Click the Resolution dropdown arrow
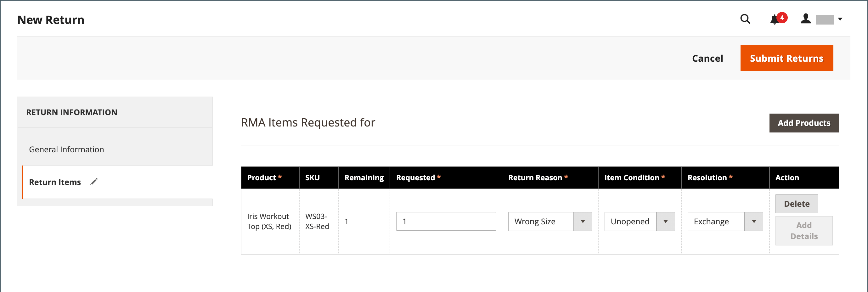Viewport: 868px width, 292px height. point(754,221)
